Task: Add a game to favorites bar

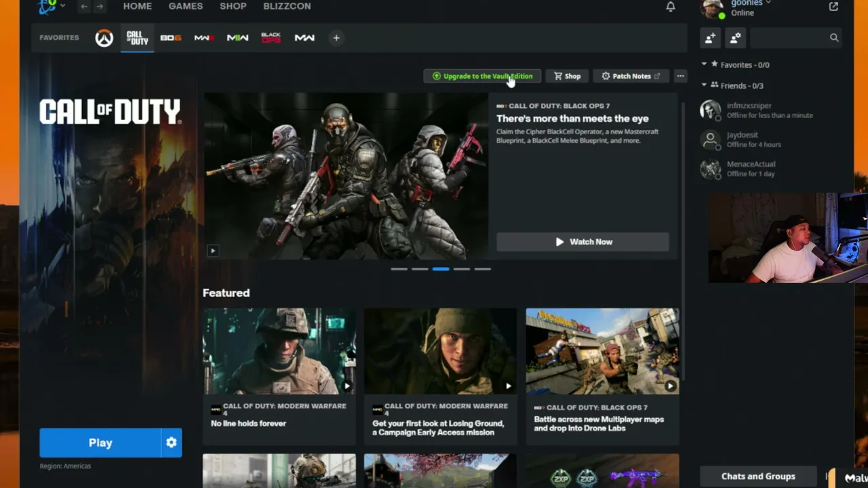Action: tap(336, 38)
